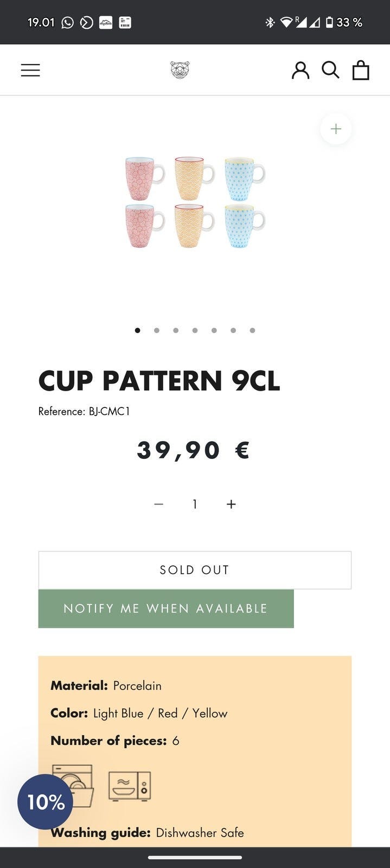Tap the product image of six cups

point(195,202)
